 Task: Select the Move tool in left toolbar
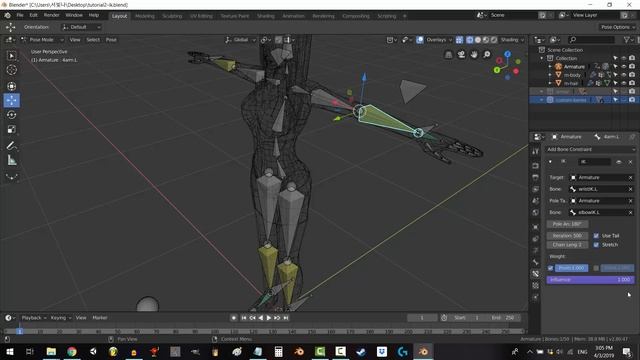(11, 100)
